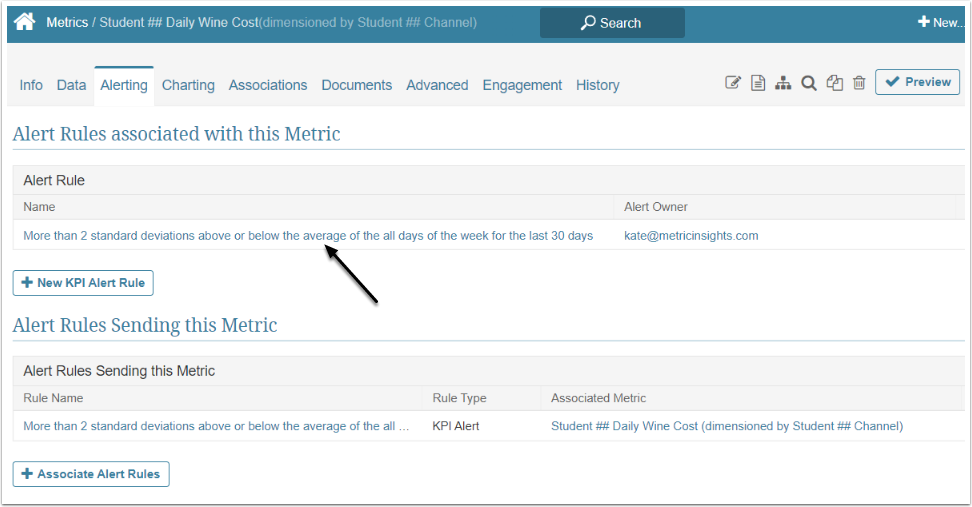Select the History tab

coord(597,85)
